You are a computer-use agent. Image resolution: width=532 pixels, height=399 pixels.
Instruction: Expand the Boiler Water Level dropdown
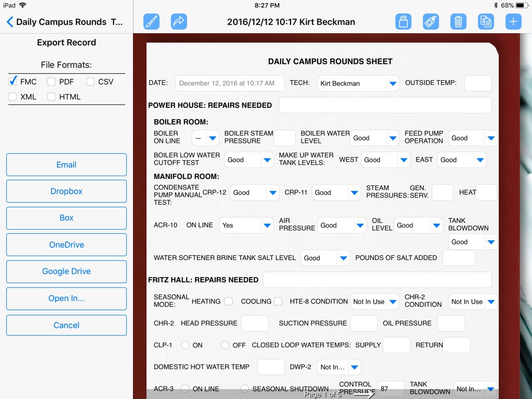coord(393,138)
